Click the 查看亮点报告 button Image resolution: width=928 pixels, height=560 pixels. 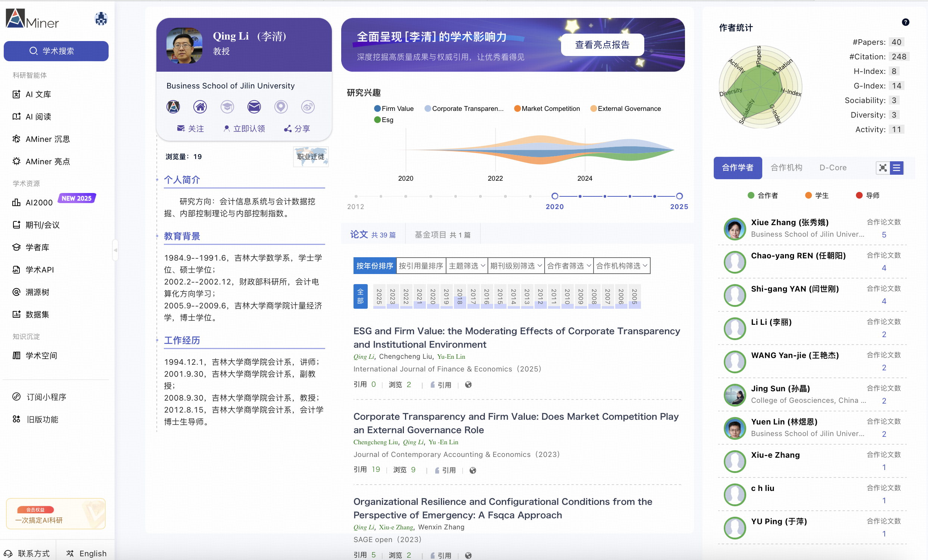(x=602, y=45)
